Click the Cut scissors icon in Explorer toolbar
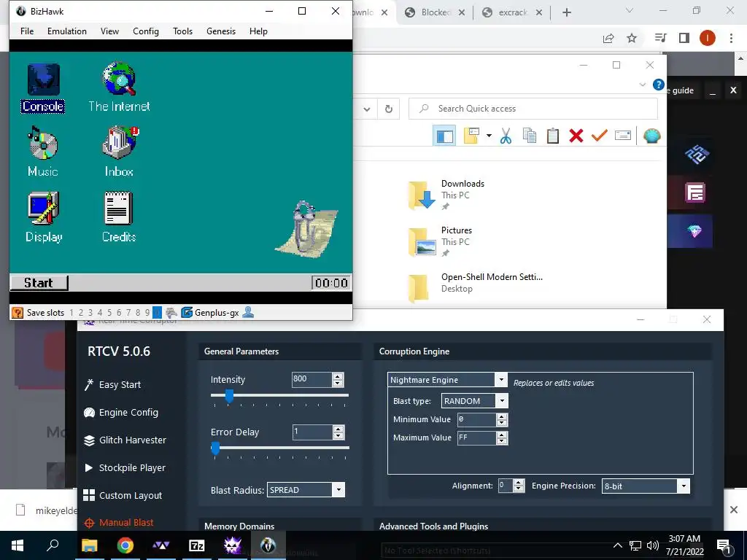 506,136
